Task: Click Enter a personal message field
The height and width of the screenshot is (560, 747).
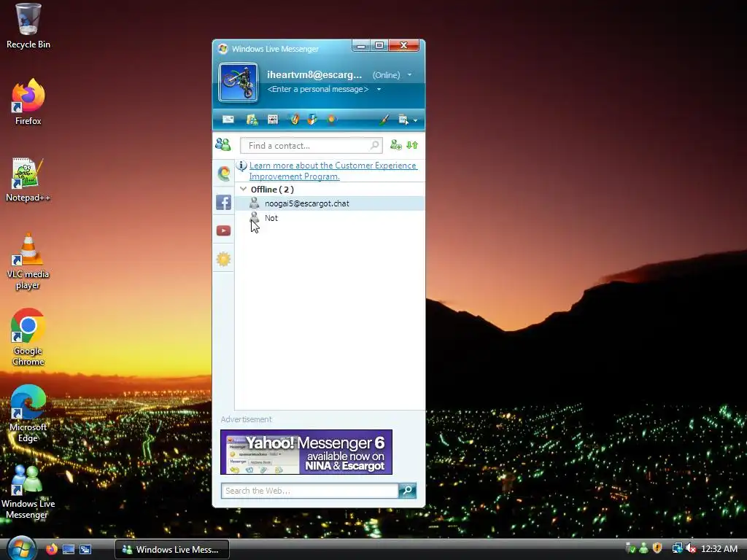Action: click(x=318, y=89)
